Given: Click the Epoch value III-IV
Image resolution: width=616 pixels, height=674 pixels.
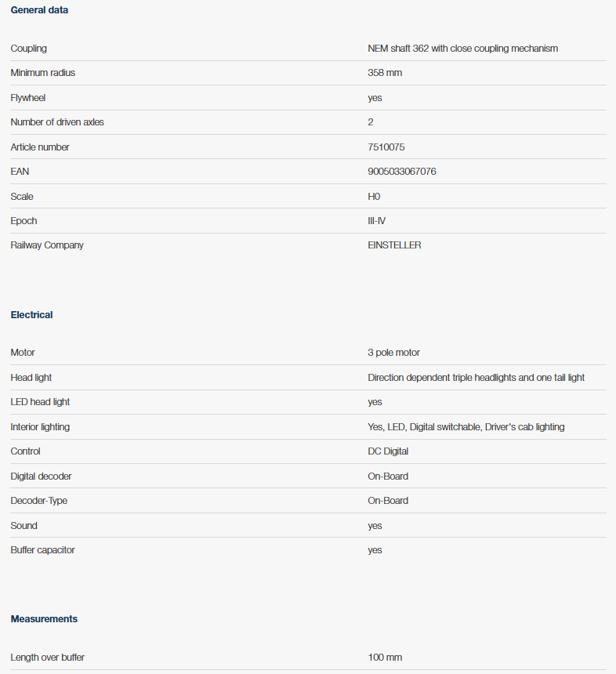Looking at the screenshot, I should [x=377, y=221].
